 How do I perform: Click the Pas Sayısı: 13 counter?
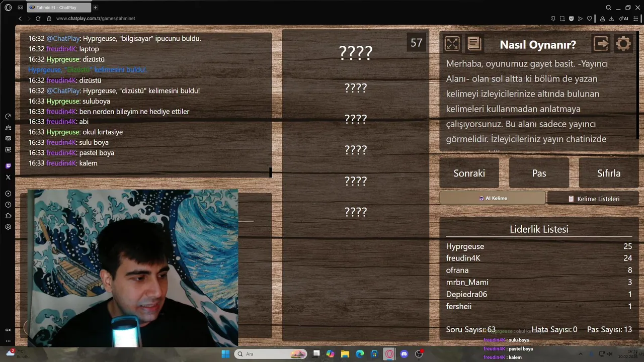[609, 329]
